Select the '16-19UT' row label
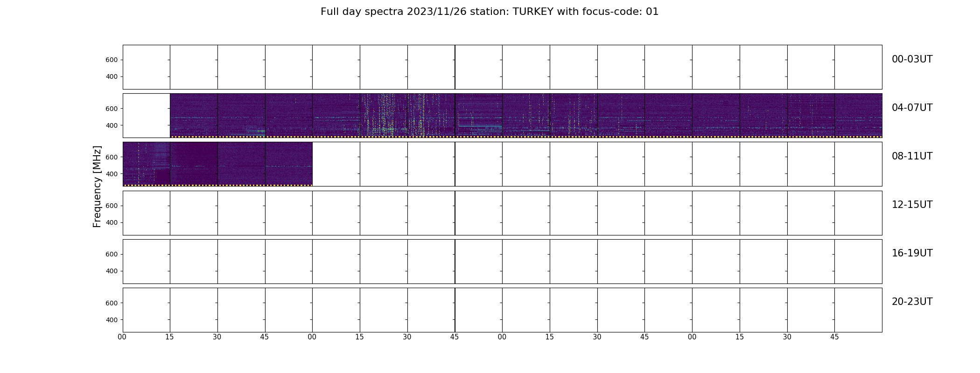Viewport: 980px width, 373px height. click(x=912, y=253)
